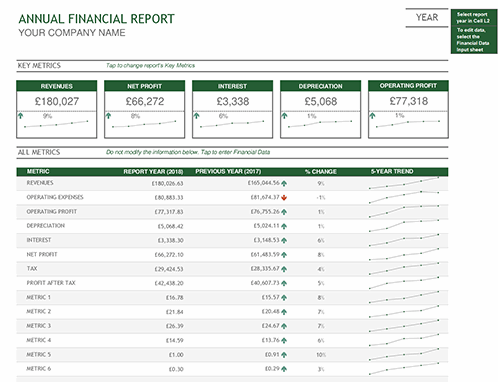Click the Revenues card sparkline chart
Screen dimensions: 498x382
click(56, 124)
